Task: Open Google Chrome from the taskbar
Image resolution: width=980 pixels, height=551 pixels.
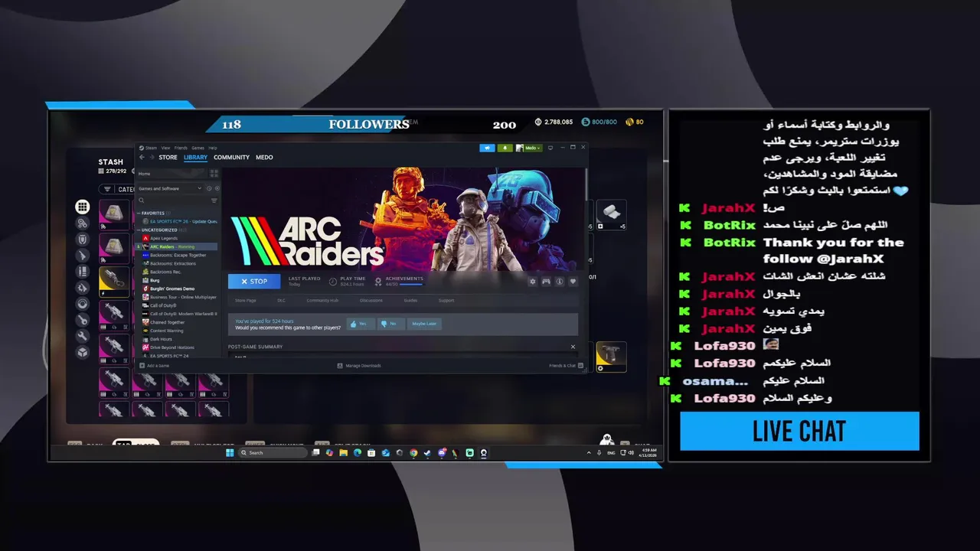Action: coord(413,453)
